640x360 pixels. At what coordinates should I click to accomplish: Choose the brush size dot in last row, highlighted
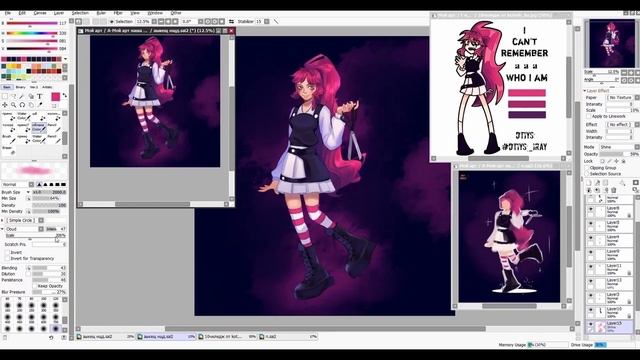point(56,328)
